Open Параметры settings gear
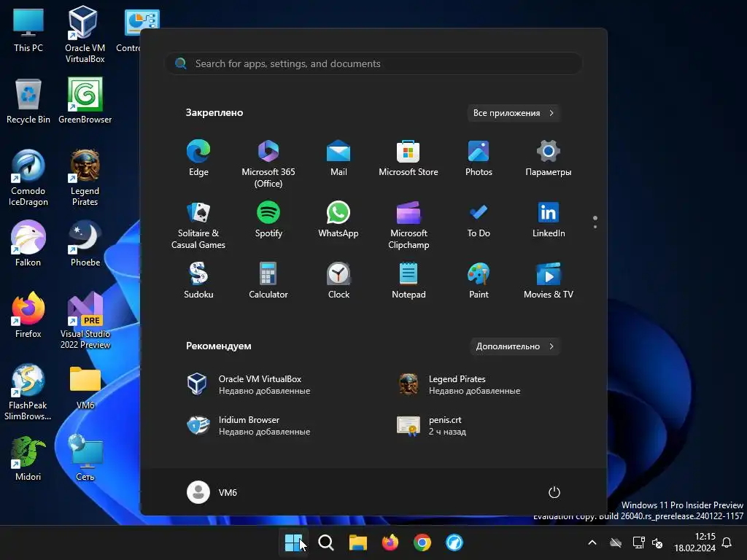 pyautogui.click(x=549, y=158)
